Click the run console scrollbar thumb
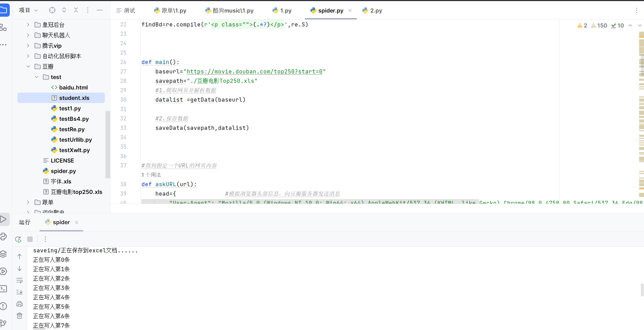The width and height of the screenshot is (644, 330). click(642, 290)
